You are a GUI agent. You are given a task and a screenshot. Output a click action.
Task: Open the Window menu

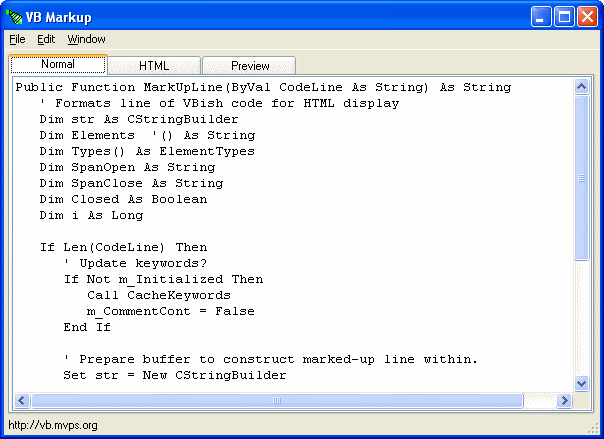[x=86, y=39]
